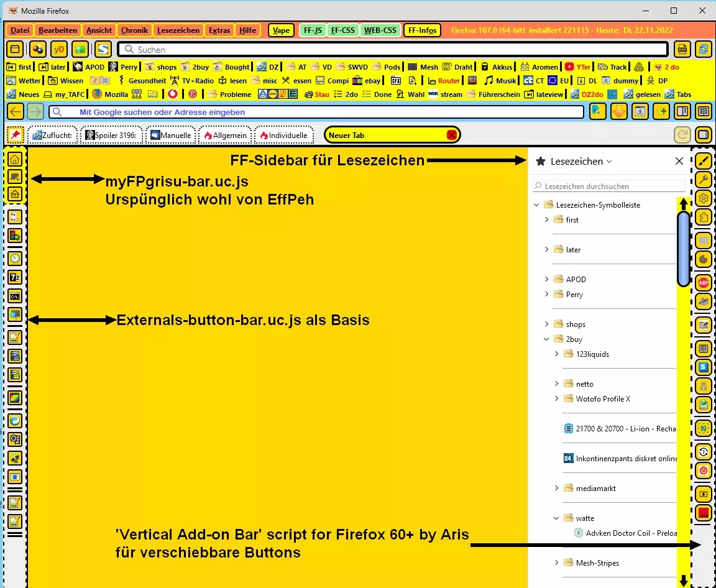This screenshot has height=588, width=716.
Task: Expand the 'mediamarkt' folder
Action: click(556, 488)
